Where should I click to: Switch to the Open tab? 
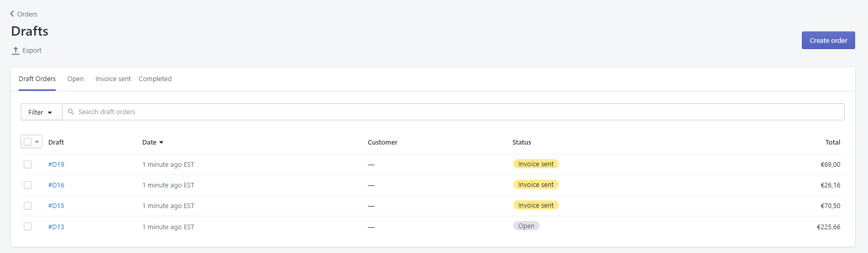[x=75, y=79]
